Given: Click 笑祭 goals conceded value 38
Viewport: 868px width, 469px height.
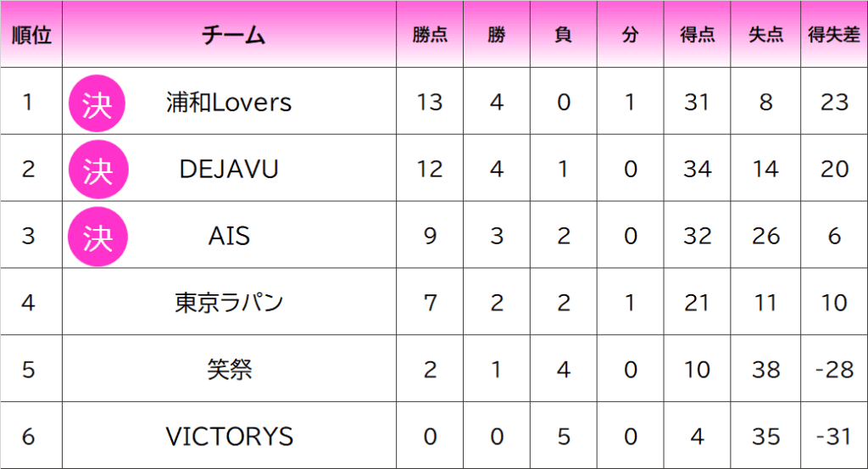Looking at the screenshot, I should (765, 369).
